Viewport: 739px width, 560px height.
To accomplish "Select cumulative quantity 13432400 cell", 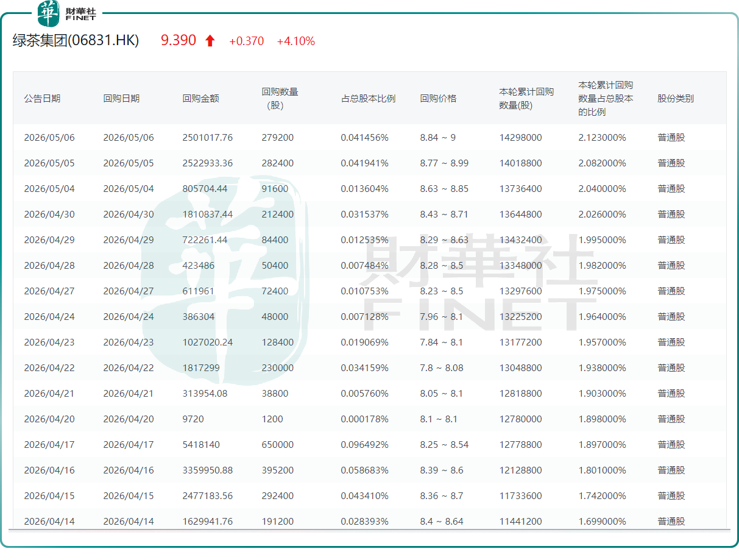I will tap(520, 240).
